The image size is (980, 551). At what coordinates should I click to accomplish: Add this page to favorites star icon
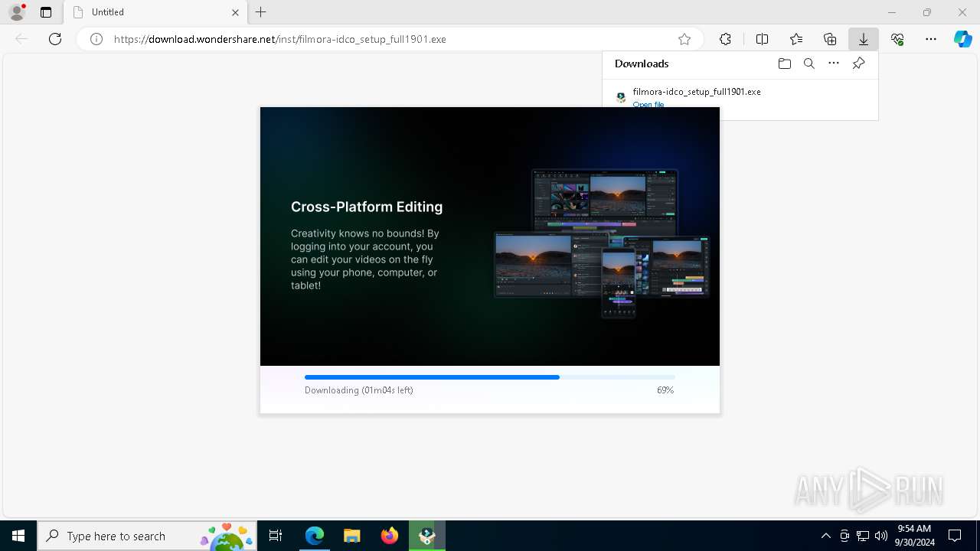[684, 39]
